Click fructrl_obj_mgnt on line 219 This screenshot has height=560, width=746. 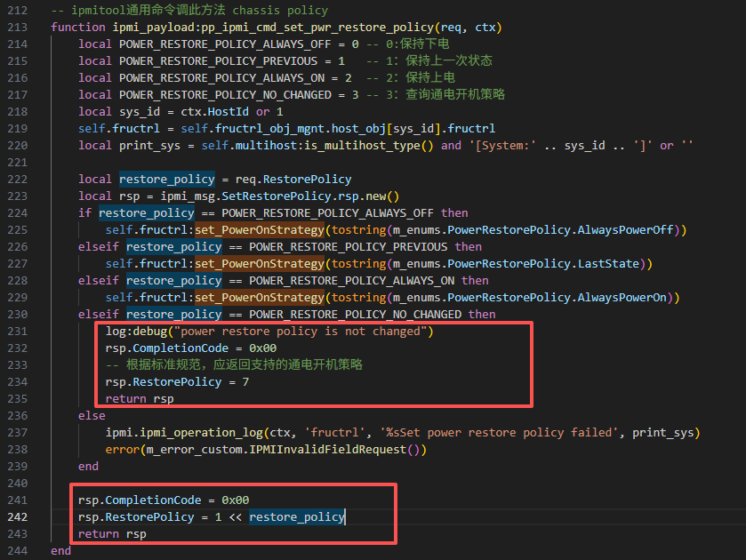pyautogui.click(x=269, y=129)
